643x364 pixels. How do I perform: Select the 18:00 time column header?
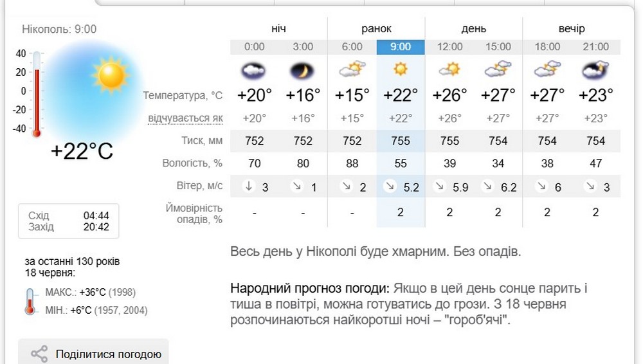tap(547, 47)
